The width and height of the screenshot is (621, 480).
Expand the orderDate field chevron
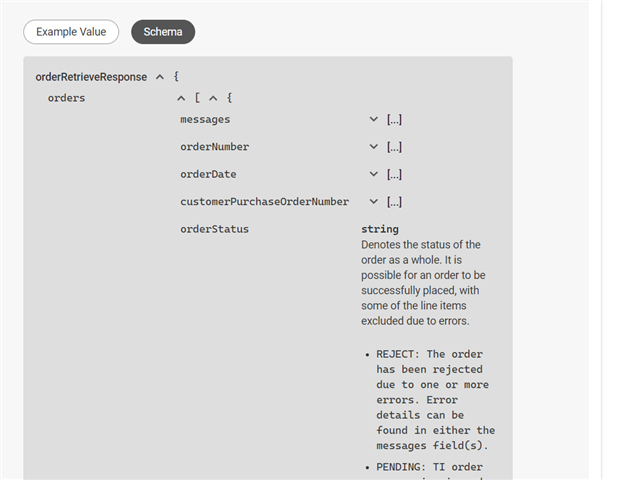[374, 174]
